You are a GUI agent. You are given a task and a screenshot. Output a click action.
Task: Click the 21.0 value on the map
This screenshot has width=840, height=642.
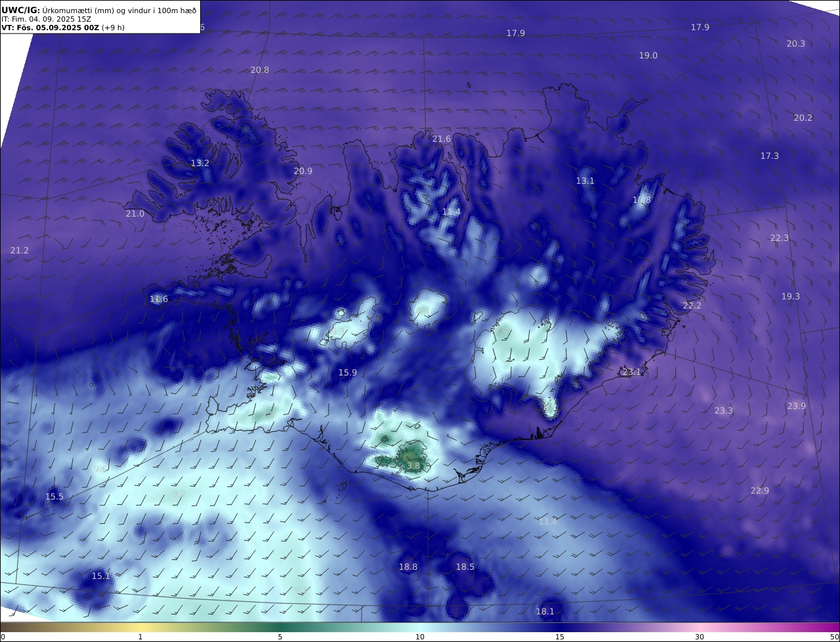click(135, 213)
